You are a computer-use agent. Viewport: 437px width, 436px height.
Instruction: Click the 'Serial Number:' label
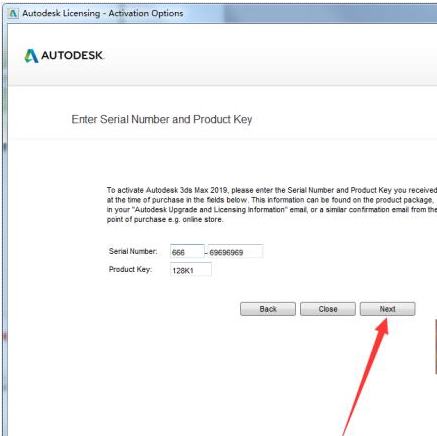133,251
